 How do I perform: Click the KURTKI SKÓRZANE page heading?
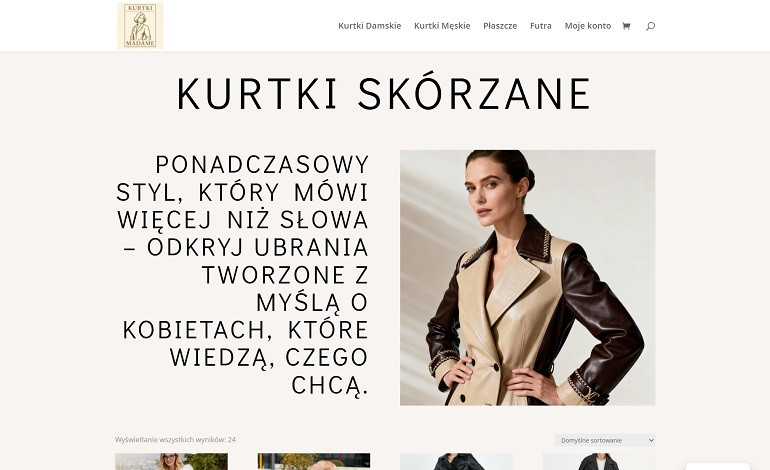point(384,93)
